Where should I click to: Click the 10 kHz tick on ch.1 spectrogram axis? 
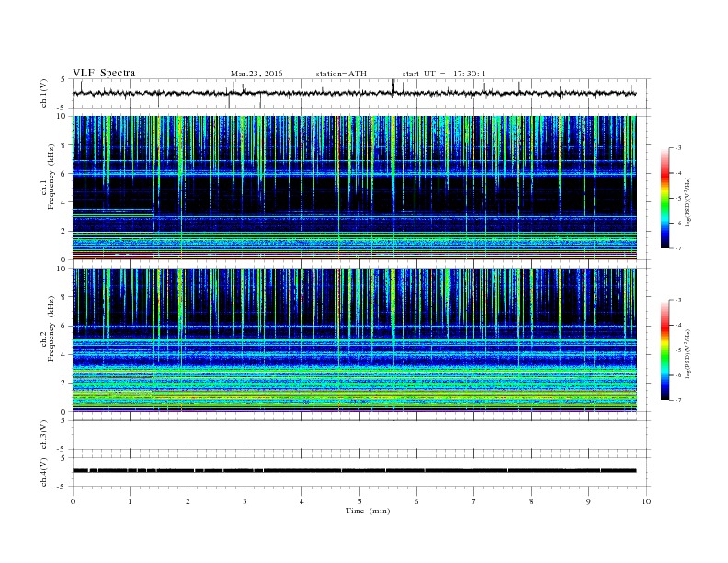click(63, 116)
